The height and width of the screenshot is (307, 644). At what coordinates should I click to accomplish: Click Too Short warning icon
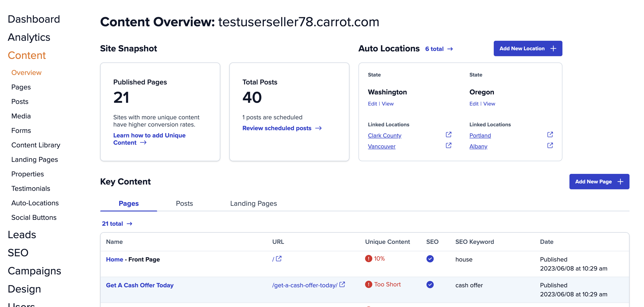tap(368, 284)
